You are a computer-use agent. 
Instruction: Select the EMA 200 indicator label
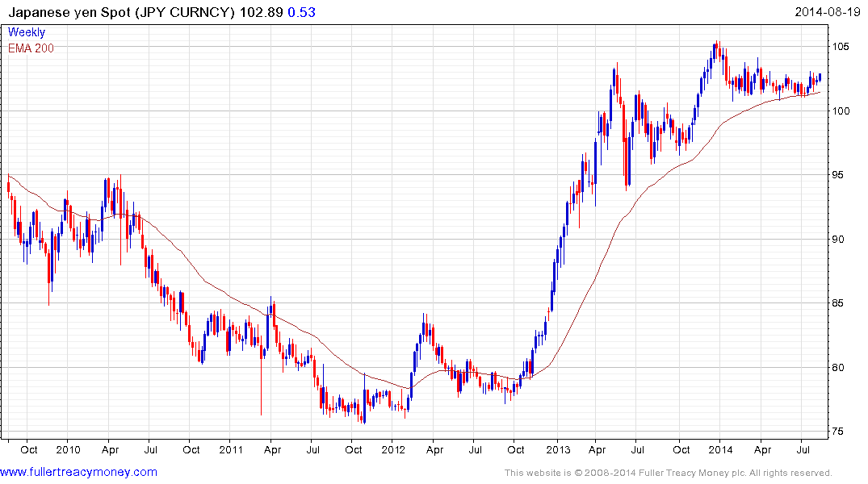pos(31,48)
